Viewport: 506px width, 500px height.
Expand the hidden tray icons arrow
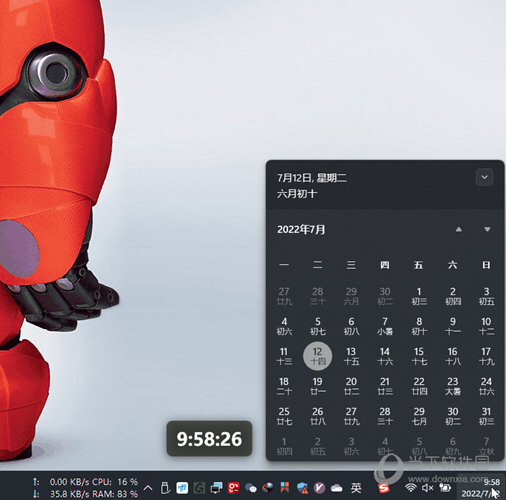pyautogui.click(x=148, y=488)
